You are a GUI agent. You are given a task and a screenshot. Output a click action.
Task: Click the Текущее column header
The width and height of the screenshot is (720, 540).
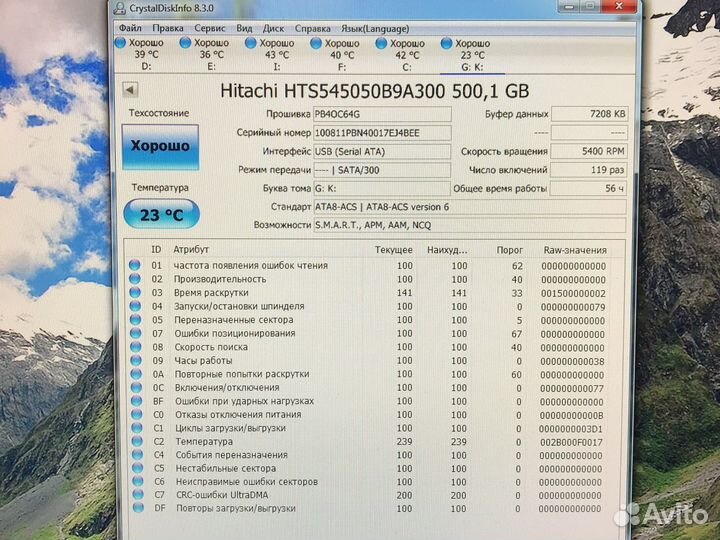pyautogui.click(x=394, y=250)
